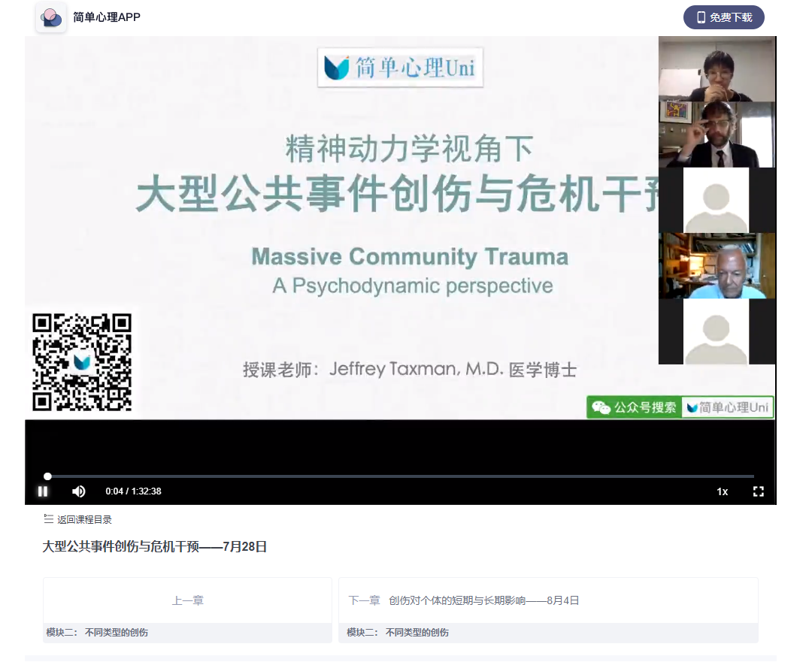Click the course list icon beside 返回课程目录
Screen dimensions: 812x662
coord(49,518)
